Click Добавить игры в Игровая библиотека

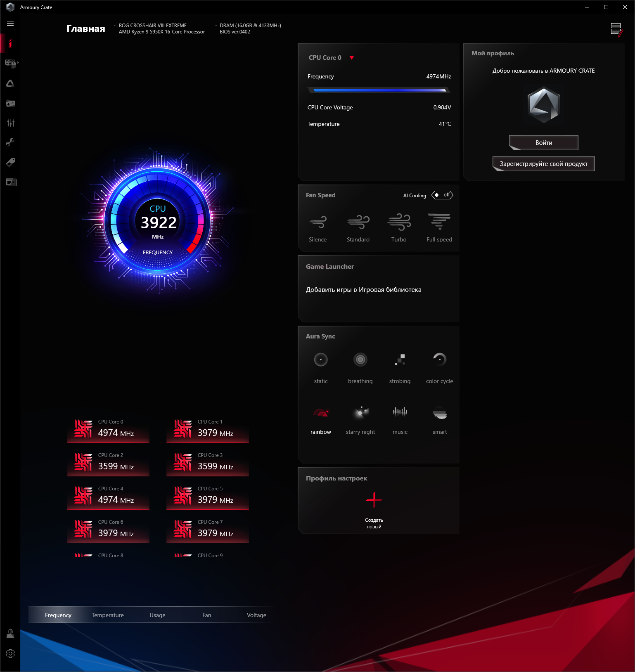coord(363,290)
